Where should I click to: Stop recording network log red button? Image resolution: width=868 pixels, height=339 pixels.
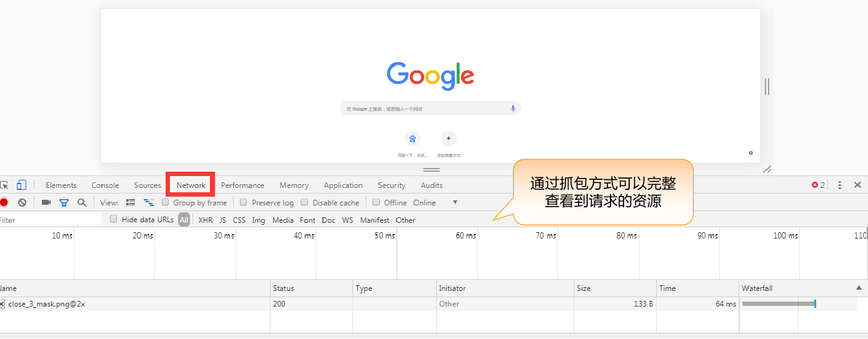tap(4, 202)
